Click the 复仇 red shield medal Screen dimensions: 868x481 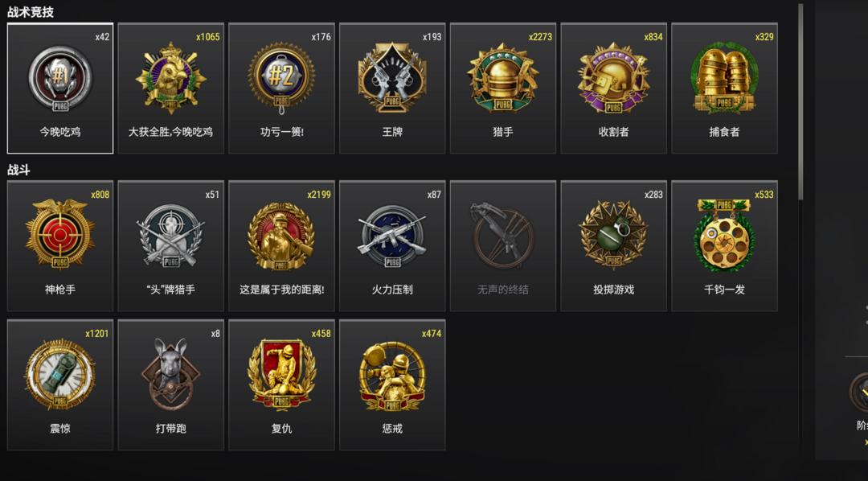tap(282, 384)
